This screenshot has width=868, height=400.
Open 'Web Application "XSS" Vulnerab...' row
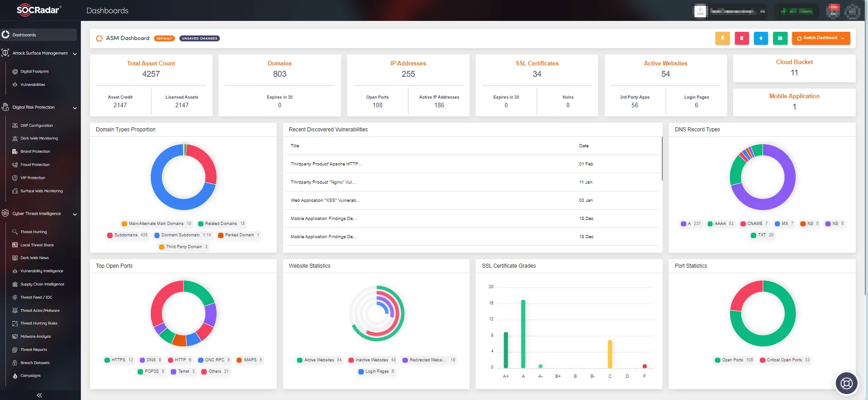[x=472, y=200]
